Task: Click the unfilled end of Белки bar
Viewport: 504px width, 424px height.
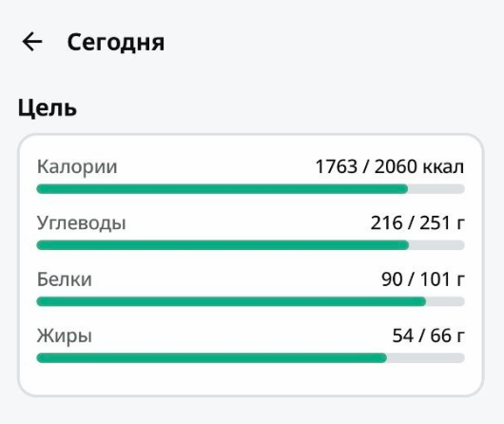Action: point(445,301)
